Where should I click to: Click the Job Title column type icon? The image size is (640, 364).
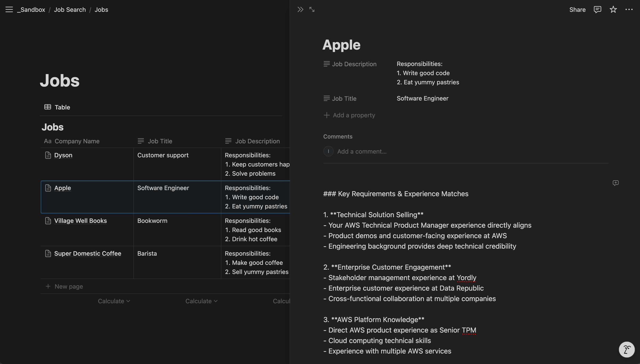[x=141, y=141]
